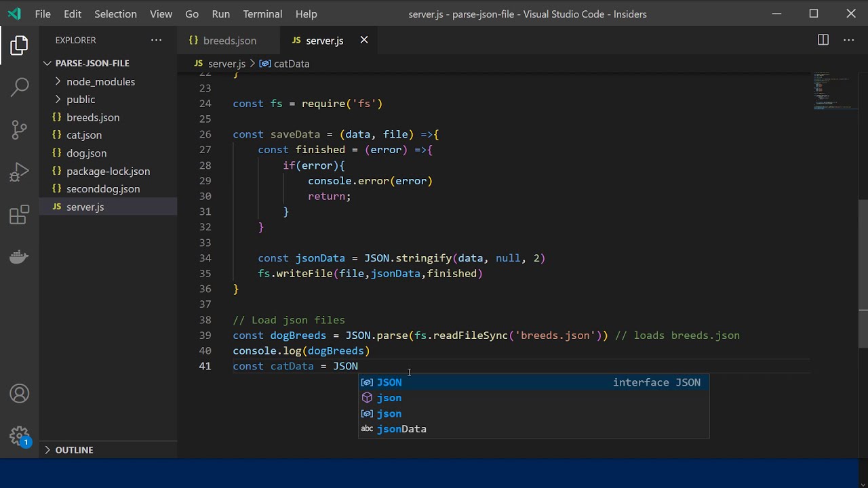Image resolution: width=868 pixels, height=488 pixels.
Task: Click console.log(dogBreeds) on line 40
Action: (301, 351)
